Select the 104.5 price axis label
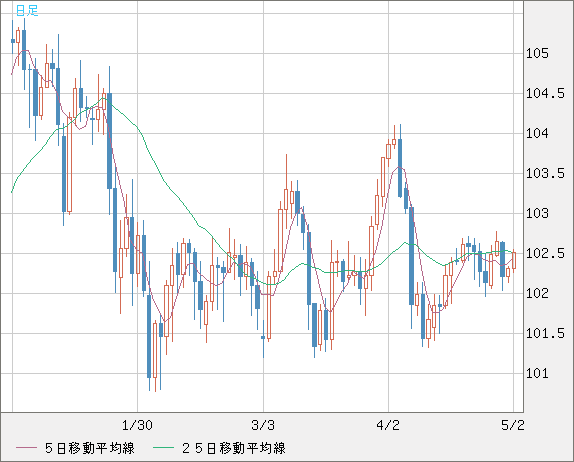Screen dimensions: 574x462 545,94
